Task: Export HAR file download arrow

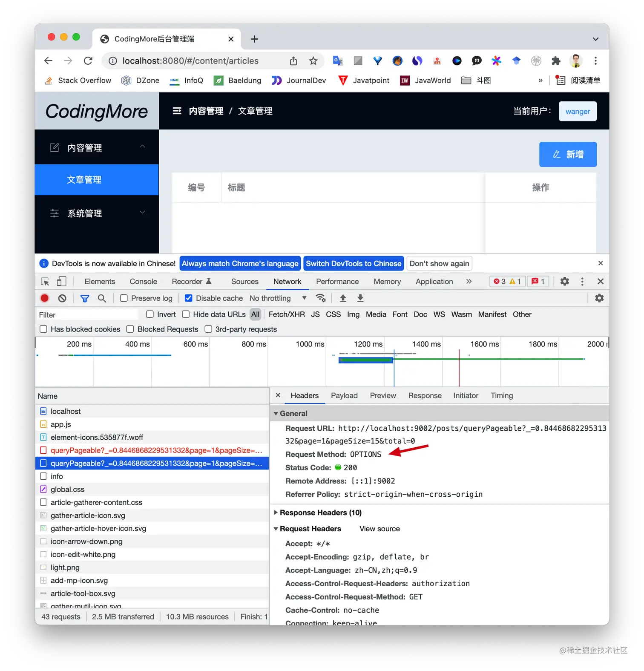Action: tap(360, 298)
